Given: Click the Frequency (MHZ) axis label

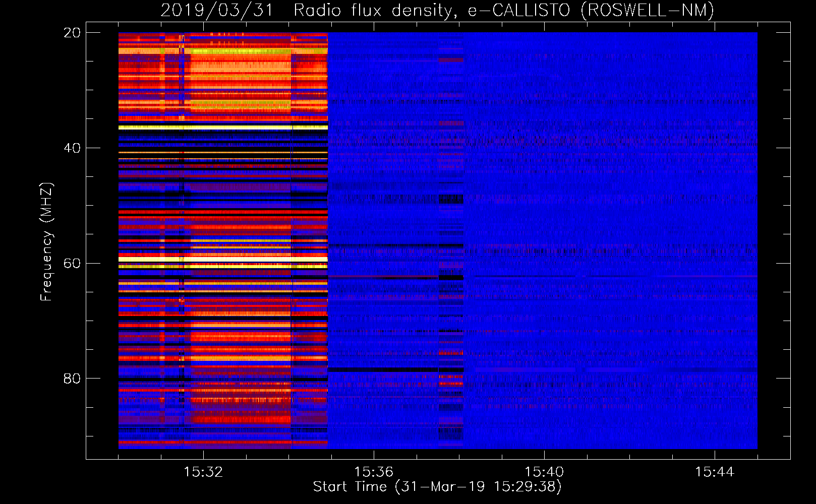Looking at the screenshot, I should click(x=46, y=241).
